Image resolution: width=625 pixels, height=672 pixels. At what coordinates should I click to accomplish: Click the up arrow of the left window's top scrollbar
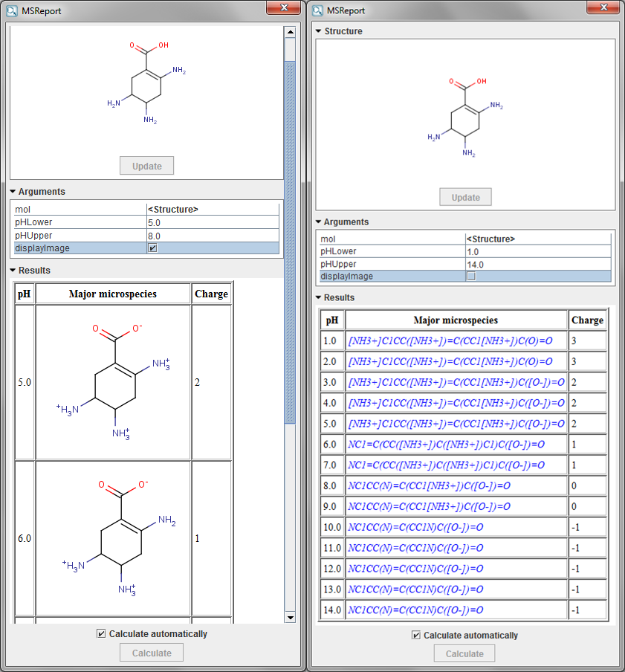click(x=290, y=33)
